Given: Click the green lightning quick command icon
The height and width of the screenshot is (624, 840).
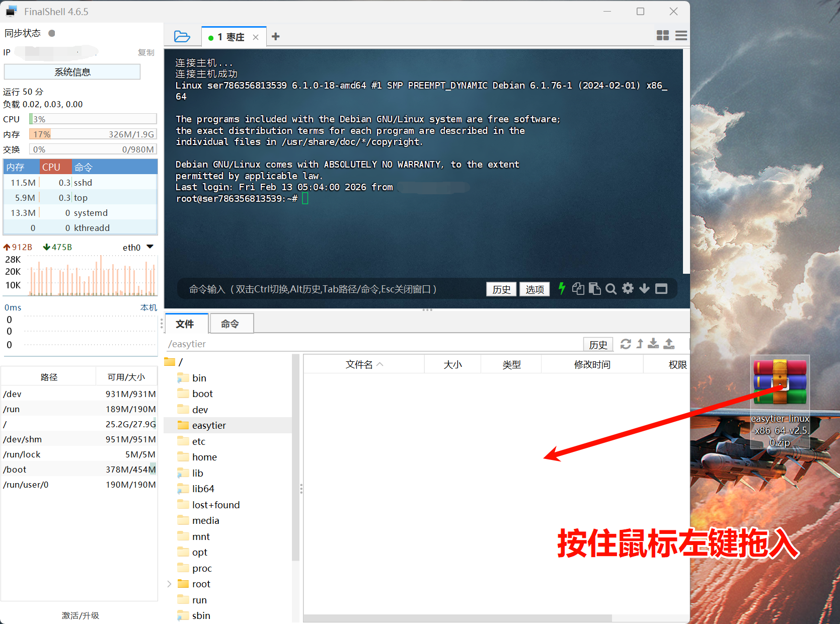Looking at the screenshot, I should (x=562, y=288).
